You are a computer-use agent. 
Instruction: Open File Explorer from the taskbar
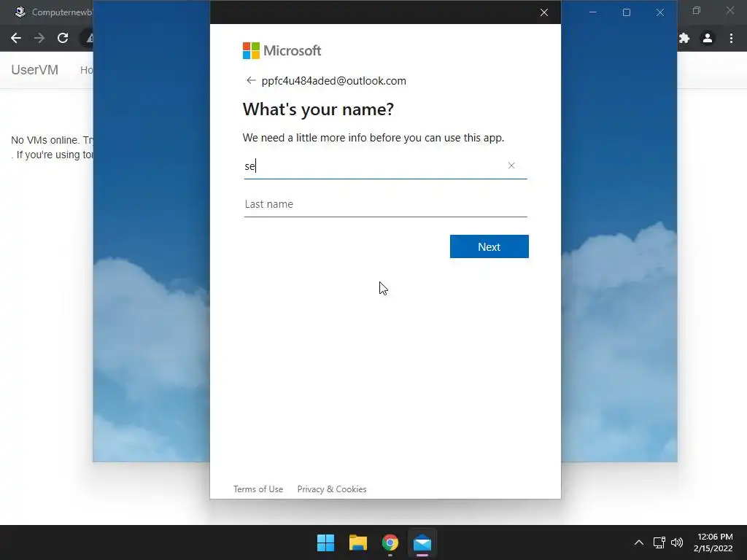point(357,542)
